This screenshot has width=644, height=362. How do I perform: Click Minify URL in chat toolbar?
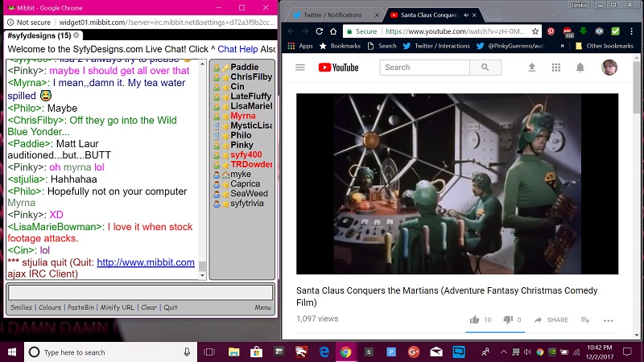117,307
